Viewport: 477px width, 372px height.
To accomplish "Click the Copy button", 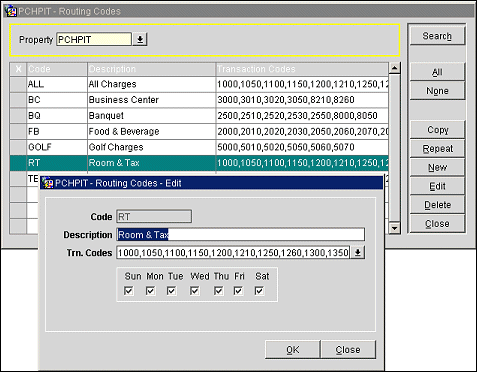I will tap(437, 130).
